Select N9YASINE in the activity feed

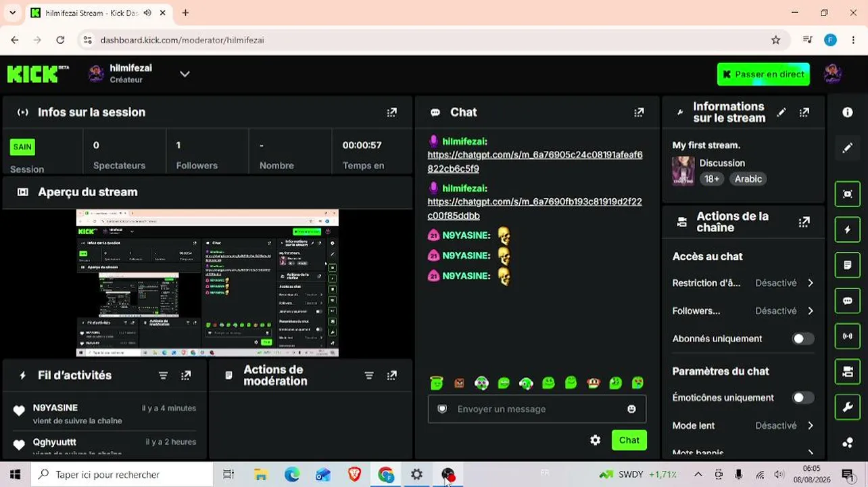click(55, 408)
